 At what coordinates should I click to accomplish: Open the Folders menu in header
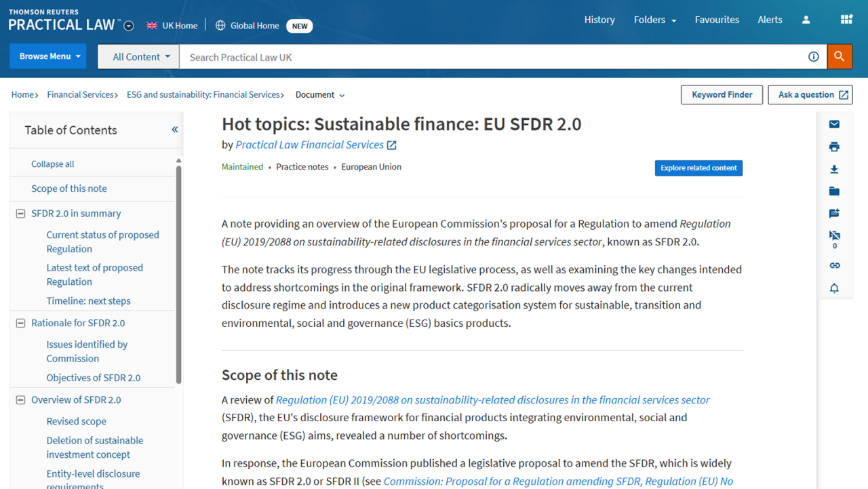tap(654, 20)
